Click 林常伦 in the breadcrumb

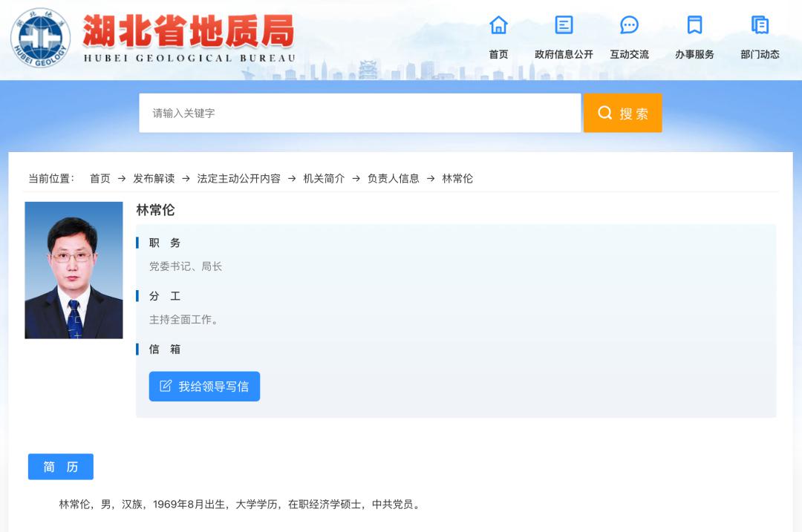click(457, 178)
